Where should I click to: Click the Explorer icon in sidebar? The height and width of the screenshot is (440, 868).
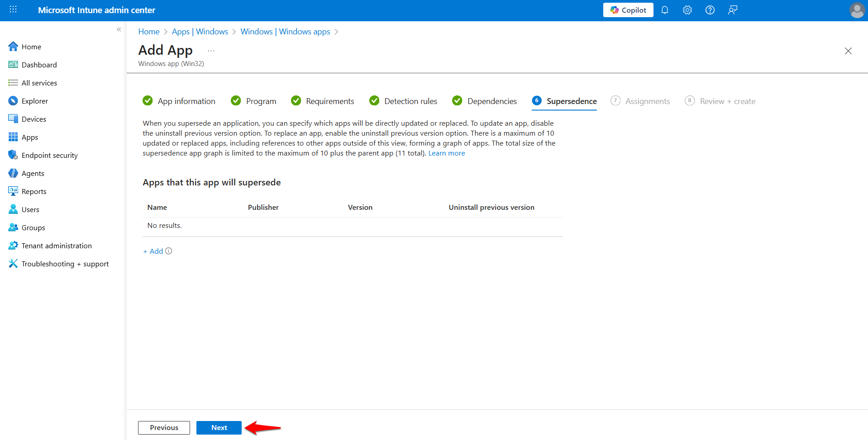13,101
